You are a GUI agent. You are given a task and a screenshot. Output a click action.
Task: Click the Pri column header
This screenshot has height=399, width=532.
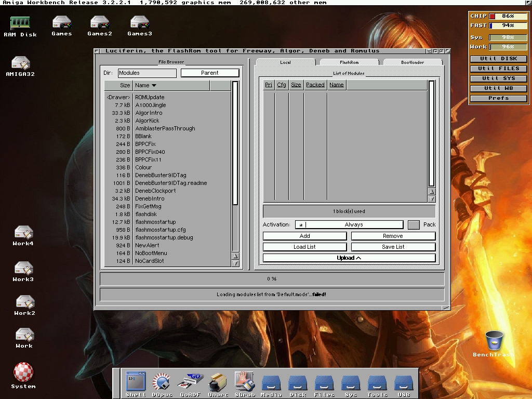[x=269, y=85]
